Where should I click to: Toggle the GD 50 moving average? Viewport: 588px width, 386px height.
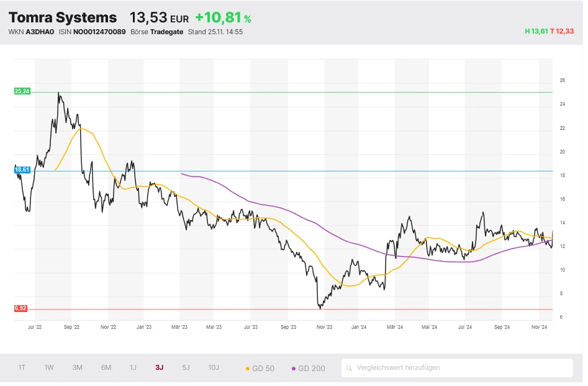pos(260,368)
